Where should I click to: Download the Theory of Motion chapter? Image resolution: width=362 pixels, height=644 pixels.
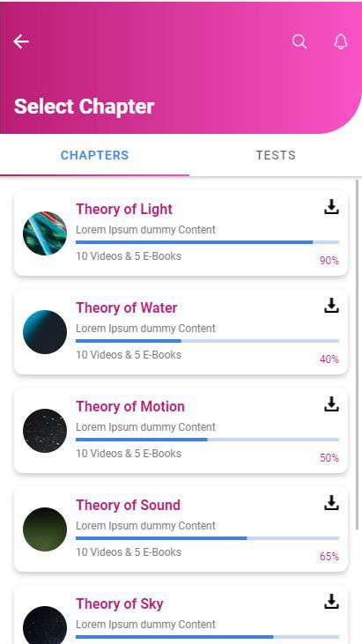331,404
